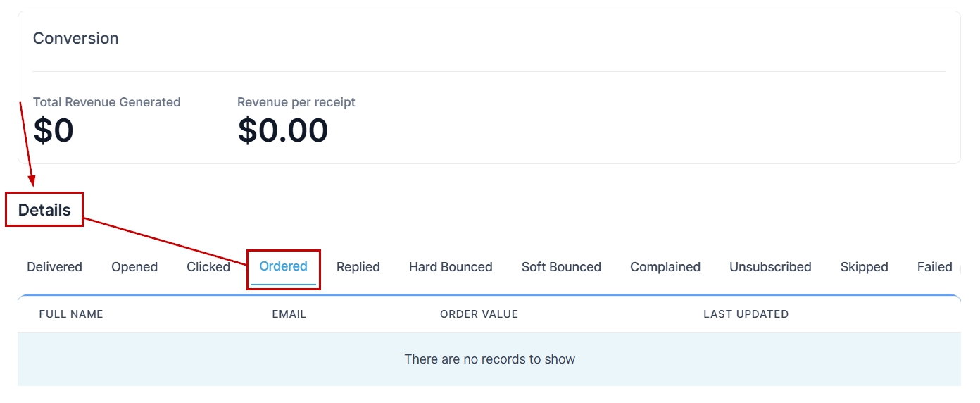980x403 pixels.
Task: Click the Last Updated column header
Action: 746,314
